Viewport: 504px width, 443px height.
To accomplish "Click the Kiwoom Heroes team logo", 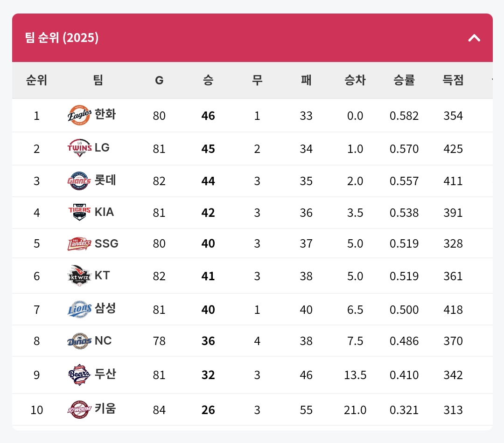I will [x=79, y=409].
